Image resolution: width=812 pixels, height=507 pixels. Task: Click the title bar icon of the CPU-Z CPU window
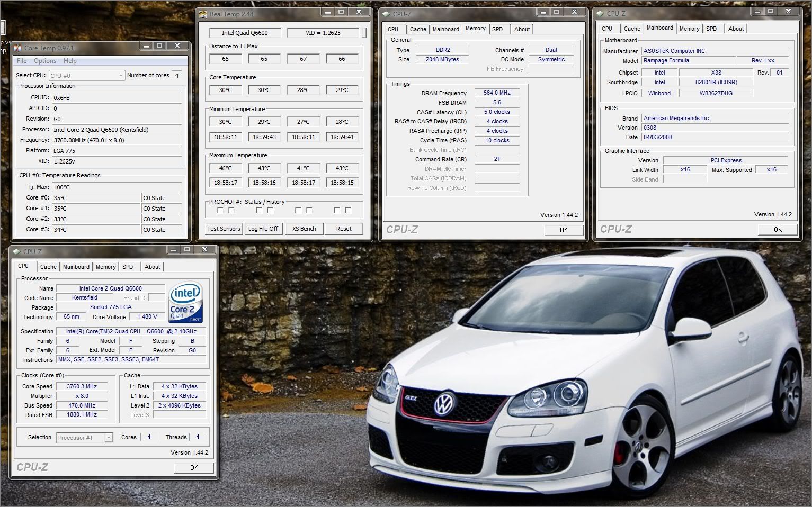click(x=17, y=252)
